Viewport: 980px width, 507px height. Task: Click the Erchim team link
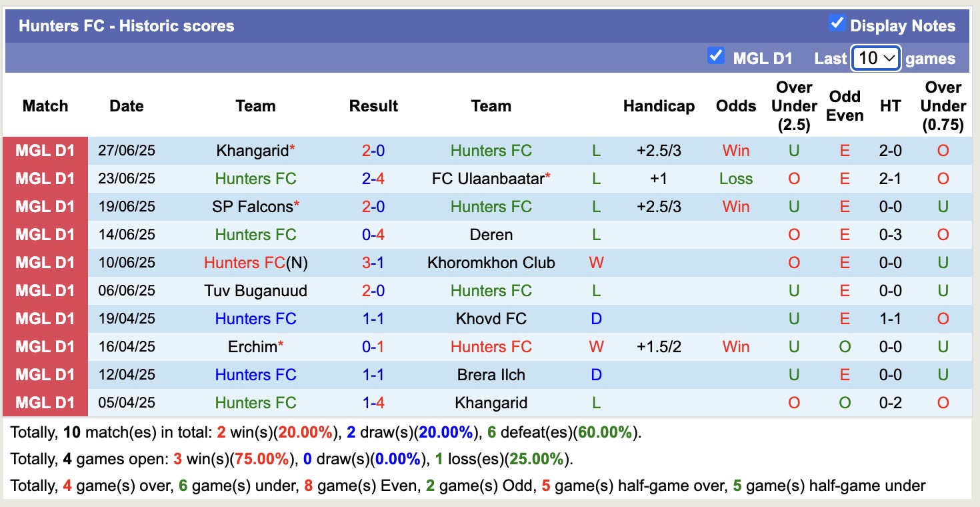point(252,347)
